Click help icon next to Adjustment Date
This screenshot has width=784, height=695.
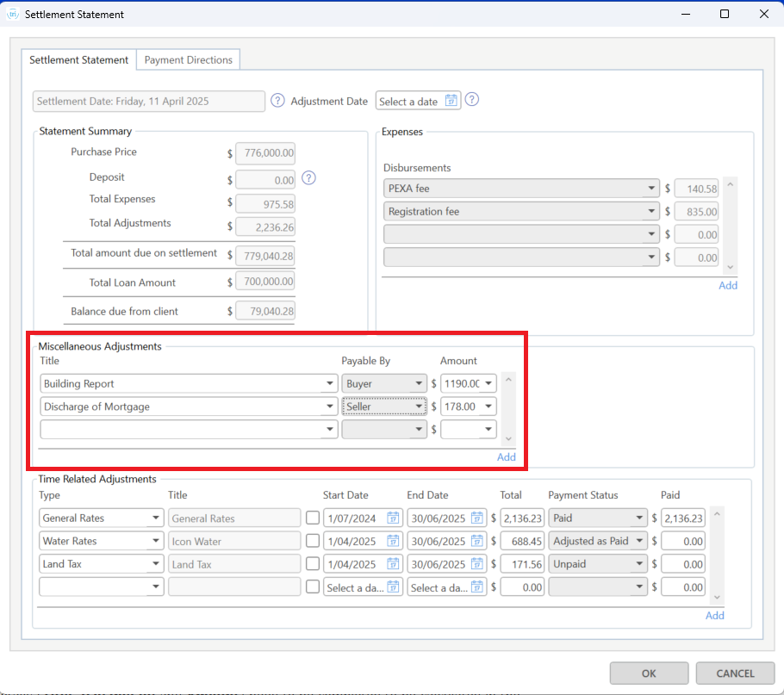[471, 100]
